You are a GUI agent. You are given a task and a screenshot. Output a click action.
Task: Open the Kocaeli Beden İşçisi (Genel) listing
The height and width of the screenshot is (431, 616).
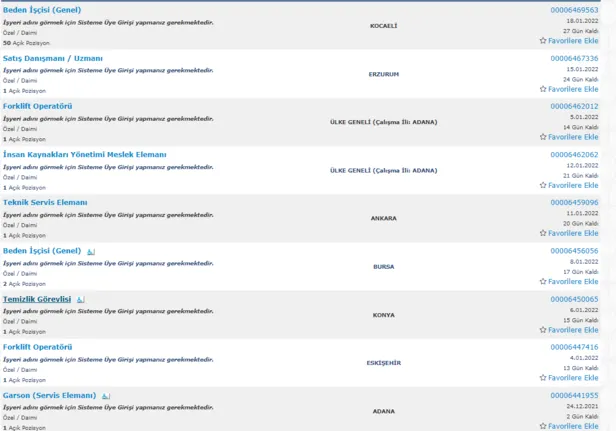(x=42, y=9)
